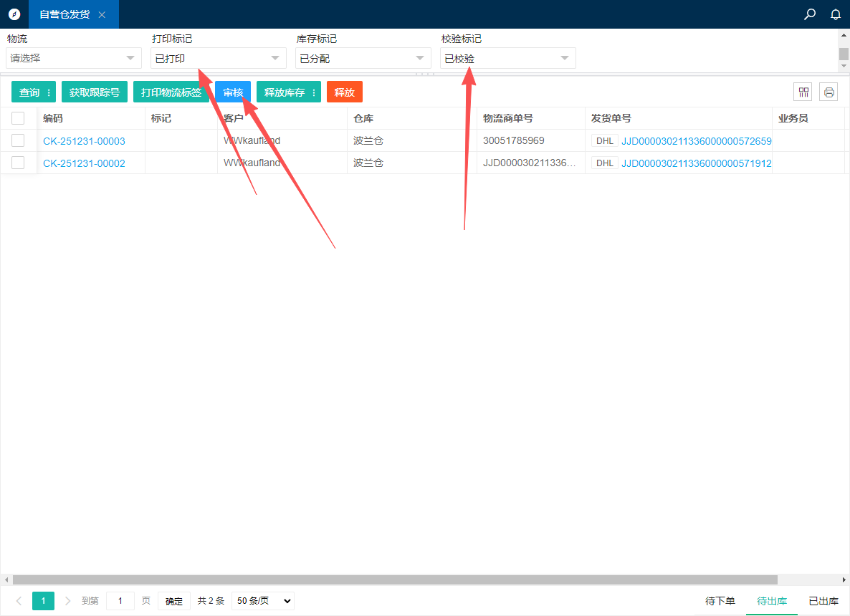850x616 pixels.
Task: Check the row CK-251231-00003
Action: [18, 140]
